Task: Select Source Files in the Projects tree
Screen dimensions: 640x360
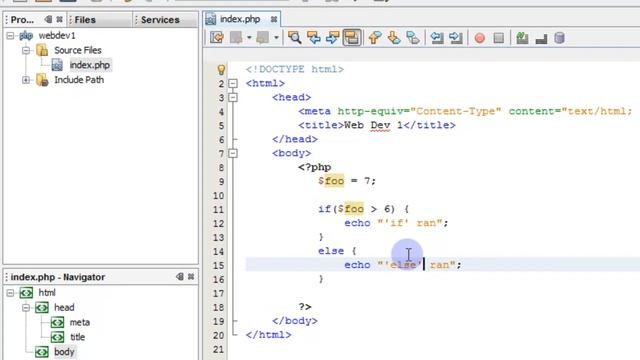Action: click(78, 50)
